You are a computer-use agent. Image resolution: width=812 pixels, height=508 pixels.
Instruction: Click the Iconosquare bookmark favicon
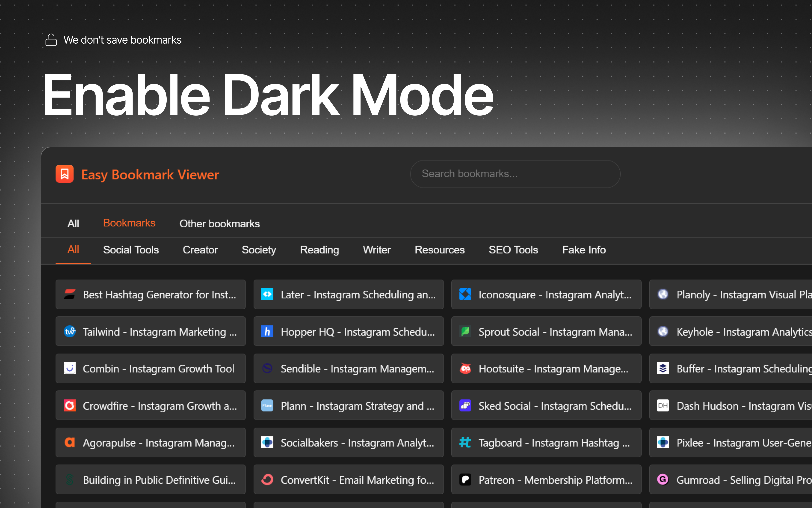pyautogui.click(x=465, y=294)
